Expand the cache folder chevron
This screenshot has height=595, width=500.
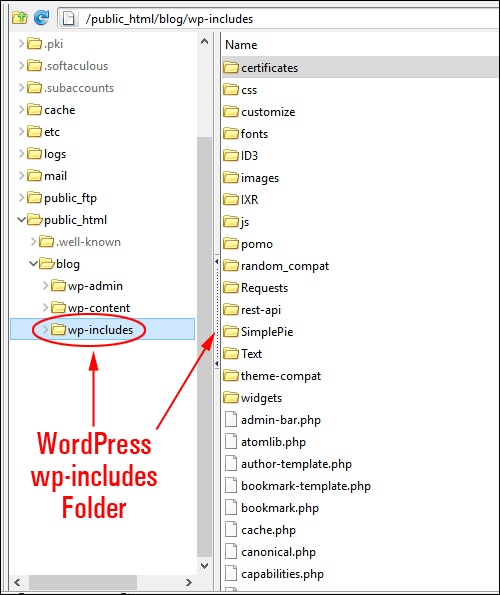point(22,109)
